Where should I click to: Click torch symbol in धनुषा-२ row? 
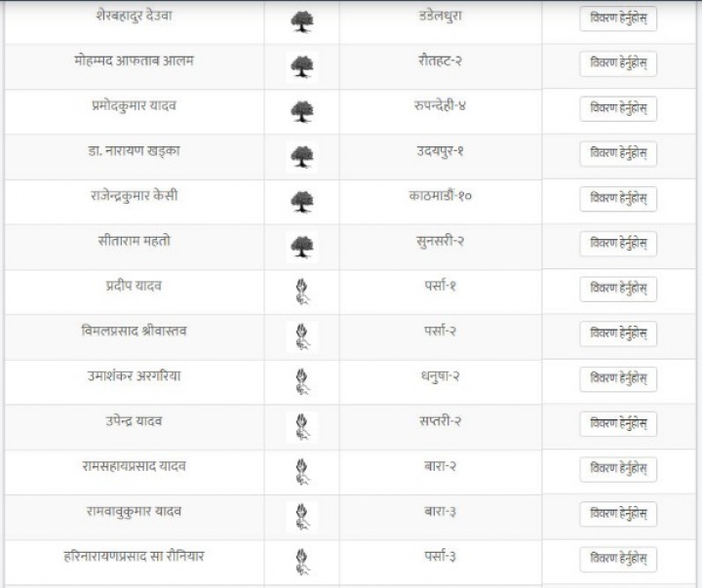pos(302,382)
